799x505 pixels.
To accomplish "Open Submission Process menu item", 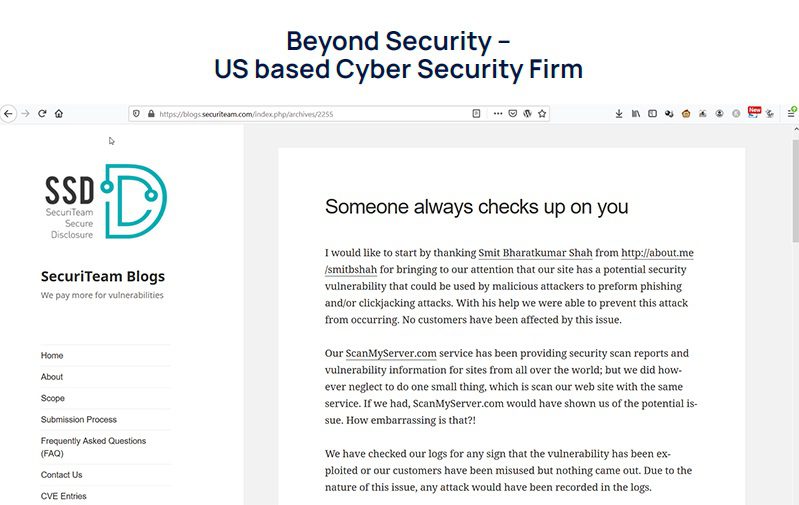I will pyautogui.click(x=79, y=419).
